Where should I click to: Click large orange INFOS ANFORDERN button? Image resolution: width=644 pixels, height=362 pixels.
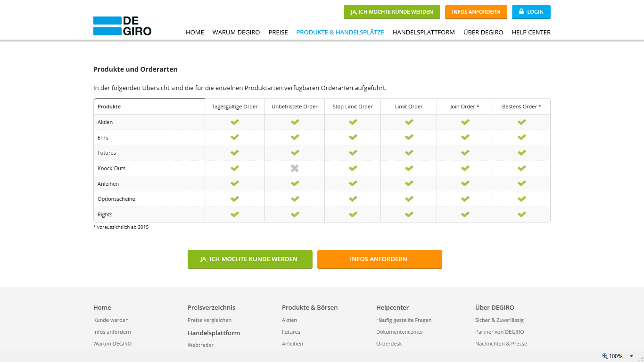tap(380, 259)
